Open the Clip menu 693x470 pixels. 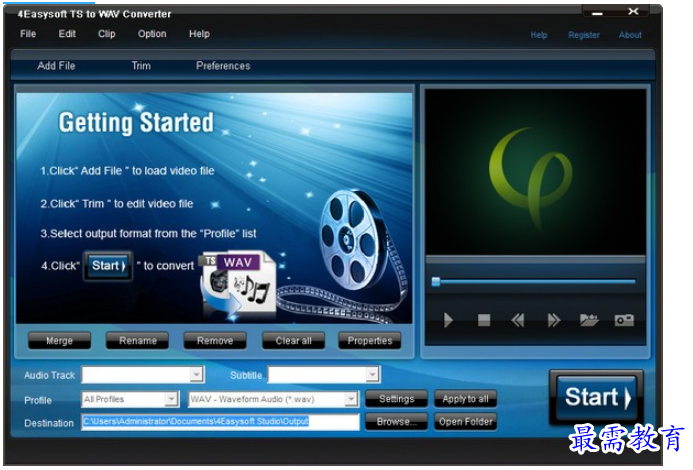tap(107, 34)
